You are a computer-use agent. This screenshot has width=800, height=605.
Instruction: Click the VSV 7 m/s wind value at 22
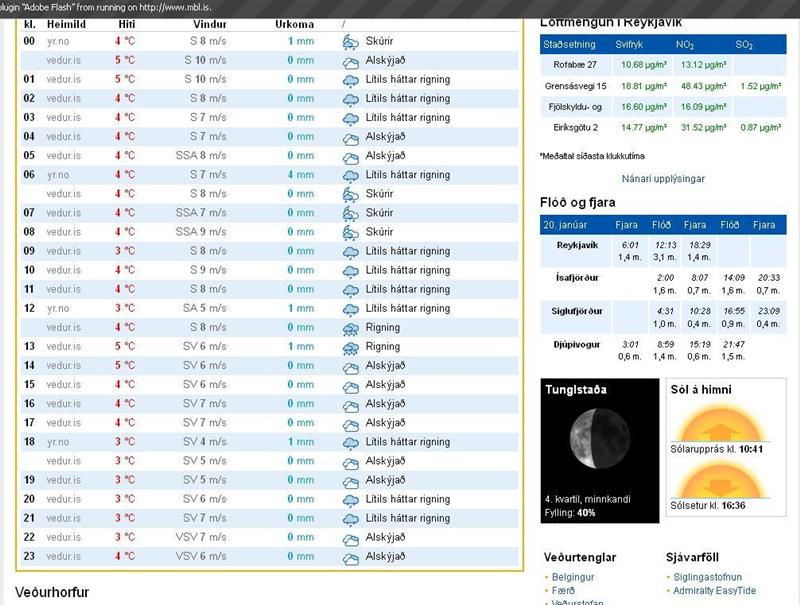(201, 537)
